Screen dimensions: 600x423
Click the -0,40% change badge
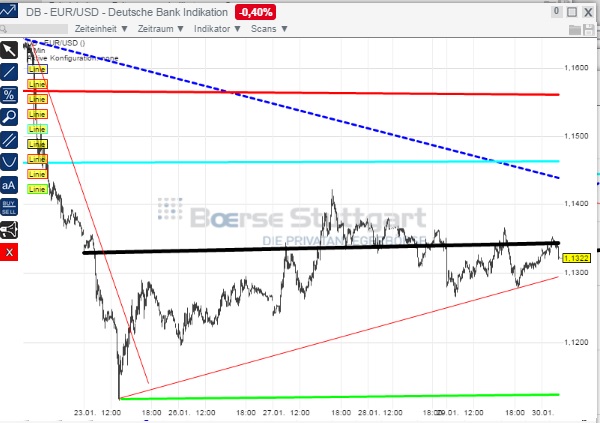pyautogui.click(x=256, y=12)
